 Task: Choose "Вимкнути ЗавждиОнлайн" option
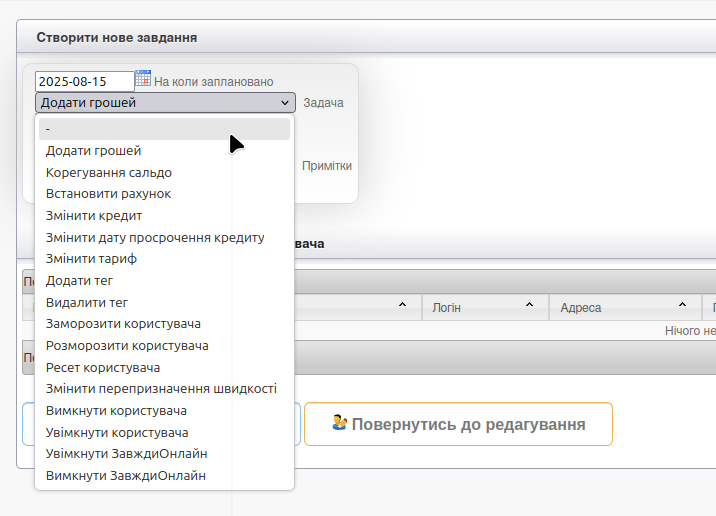[x=126, y=475]
